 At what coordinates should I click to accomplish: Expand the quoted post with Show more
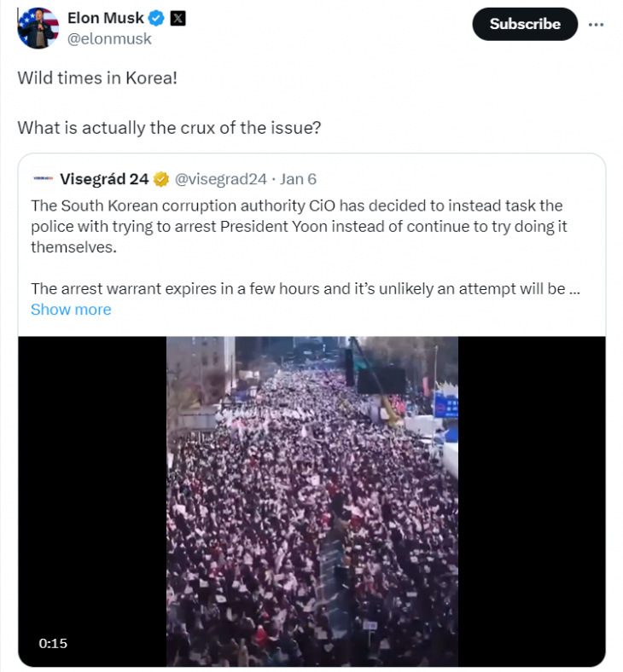click(x=71, y=310)
